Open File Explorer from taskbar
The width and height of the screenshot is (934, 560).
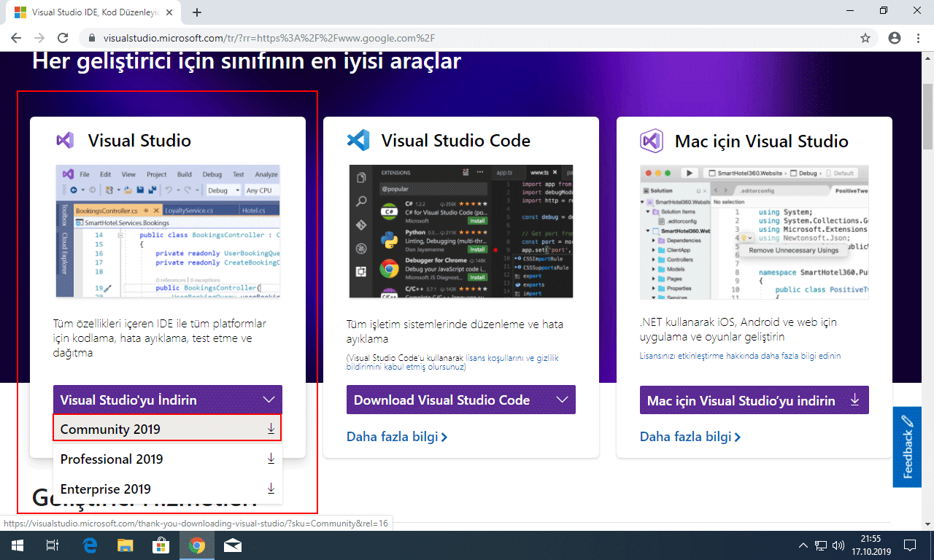pyautogui.click(x=126, y=545)
